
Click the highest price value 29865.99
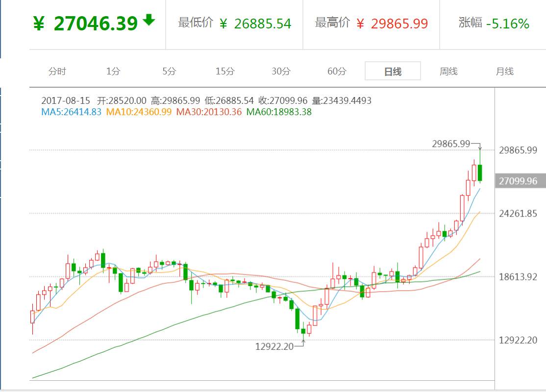[x=399, y=24]
